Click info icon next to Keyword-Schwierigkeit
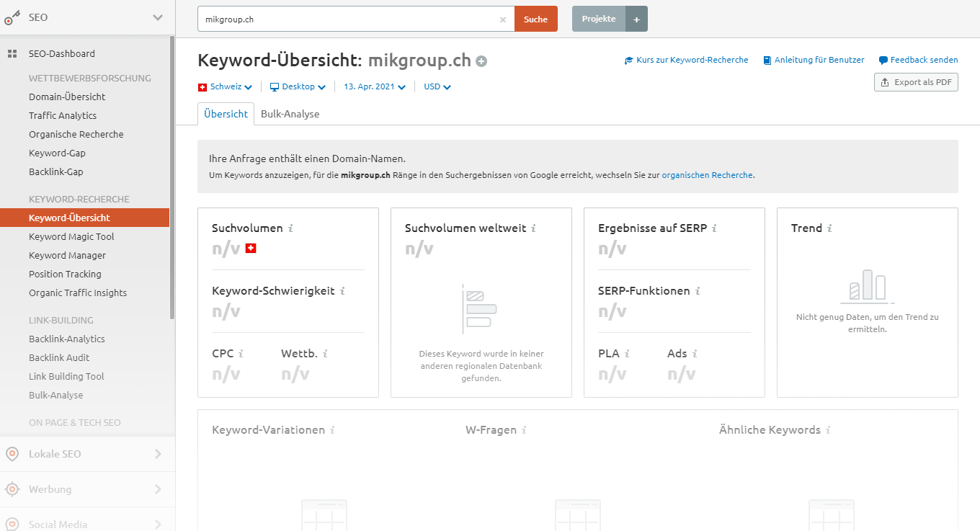The height and width of the screenshot is (531, 980). click(x=342, y=291)
